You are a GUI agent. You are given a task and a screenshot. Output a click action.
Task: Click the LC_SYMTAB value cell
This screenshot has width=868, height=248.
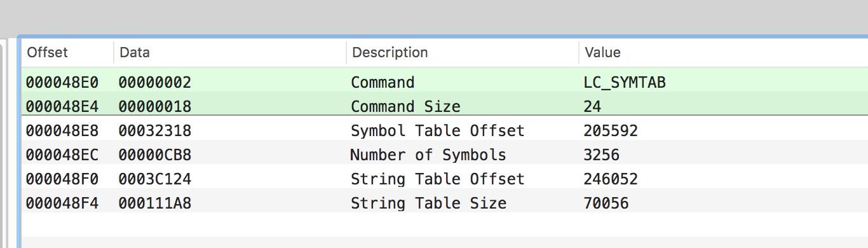pyautogui.click(x=624, y=82)
